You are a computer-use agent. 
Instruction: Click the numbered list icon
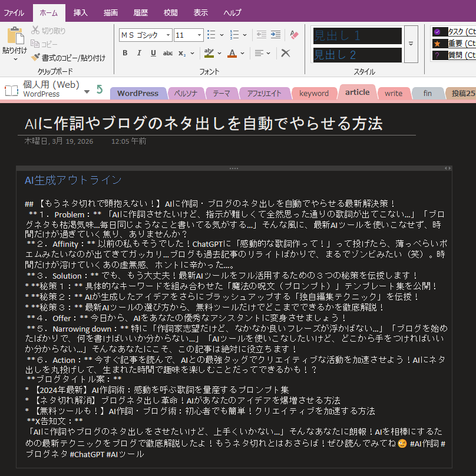(234, 35)
